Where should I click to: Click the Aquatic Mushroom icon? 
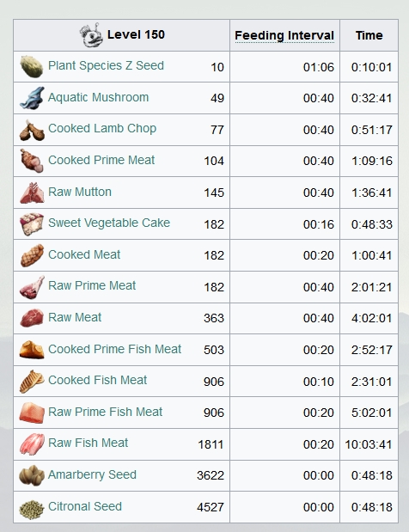pyautogui.click(x=32, y=98)
